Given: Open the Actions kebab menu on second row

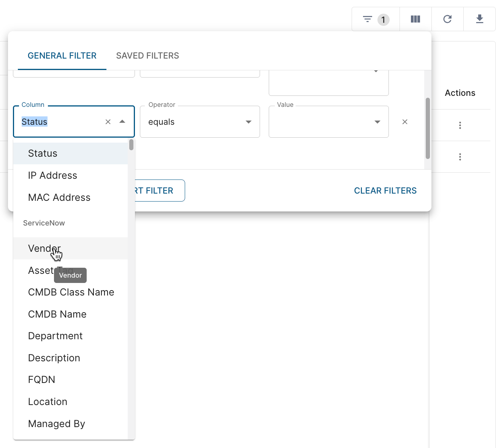Looking at the screenshot, I should point(460,157).
